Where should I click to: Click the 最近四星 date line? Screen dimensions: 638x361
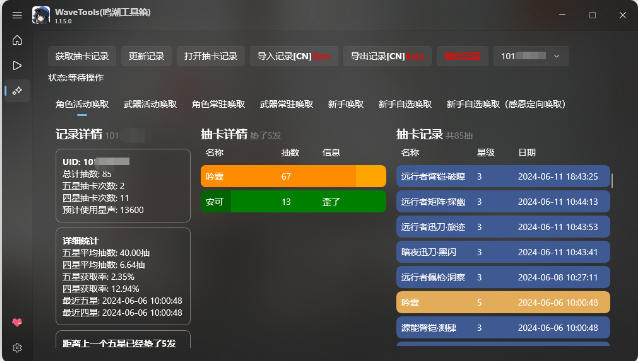tap(122, 313)
